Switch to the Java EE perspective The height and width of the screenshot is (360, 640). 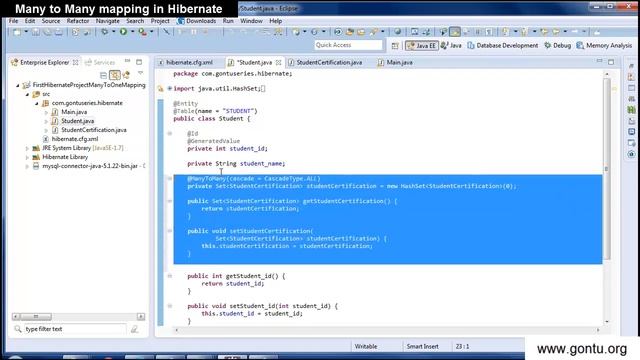[422, 46]
